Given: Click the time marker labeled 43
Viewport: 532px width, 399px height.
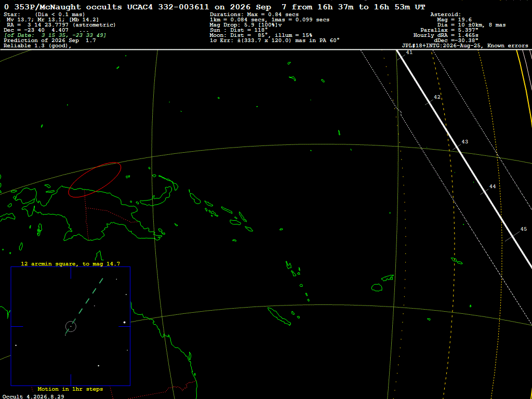Looking at the screenshot, I should pyautogui.click(x=465, y=141).
